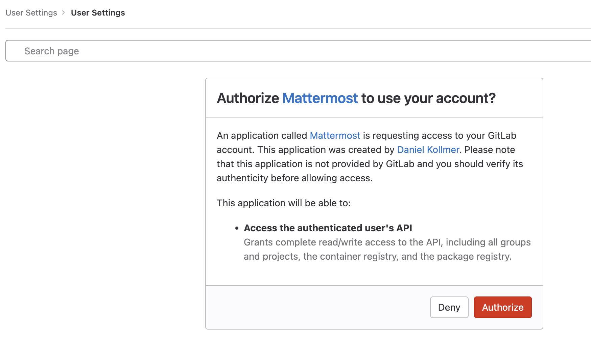Go to first User Settings breadcrumb
The height and width of the screenshot is (364, 591).
pos(31,13)
